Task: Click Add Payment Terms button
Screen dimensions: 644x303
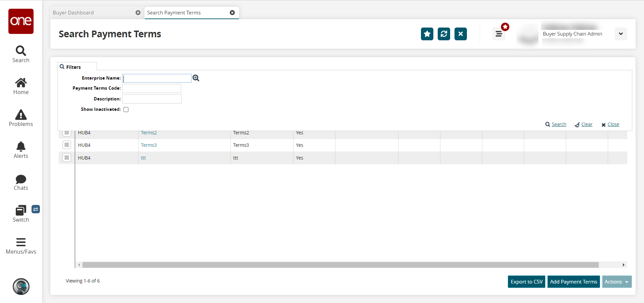Action: [574, 282]
